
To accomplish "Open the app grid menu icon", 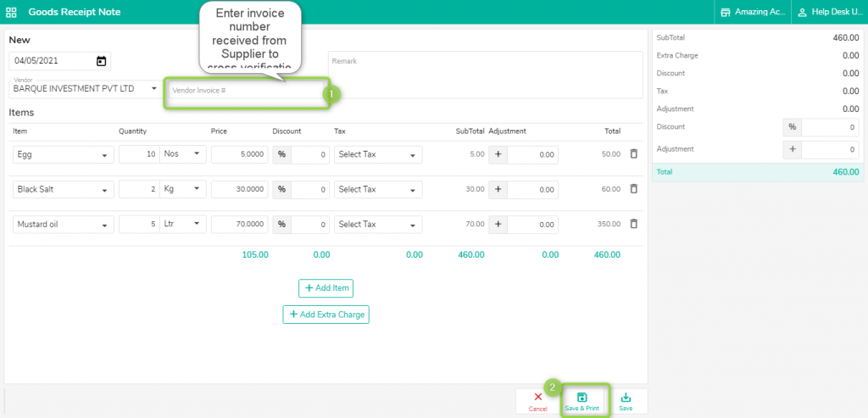I will (11, 12).
